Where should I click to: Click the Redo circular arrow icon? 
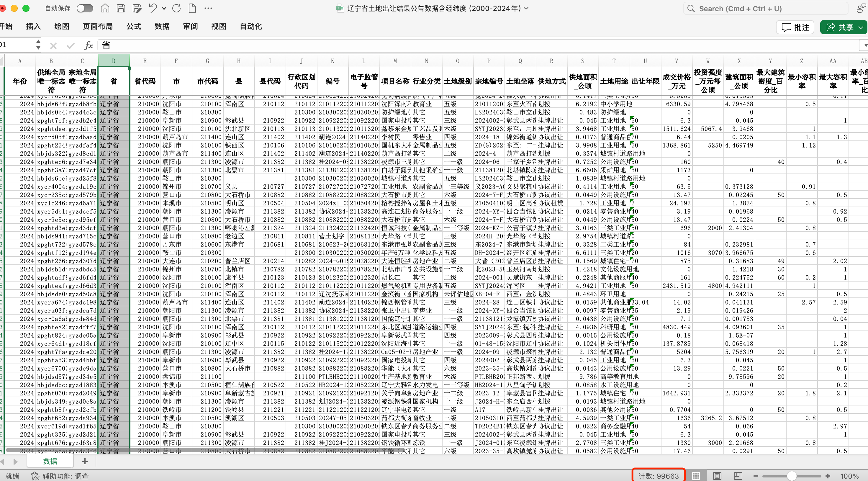click(176, 9)
